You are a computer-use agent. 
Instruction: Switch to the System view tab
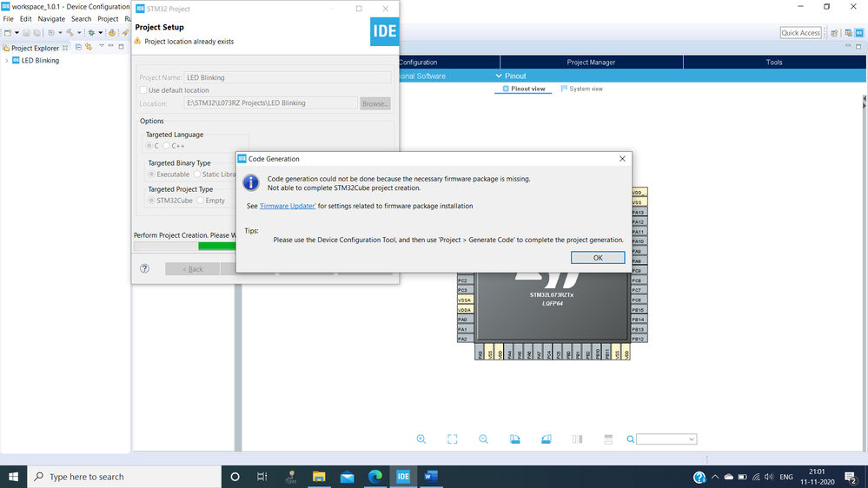(582, 89)
